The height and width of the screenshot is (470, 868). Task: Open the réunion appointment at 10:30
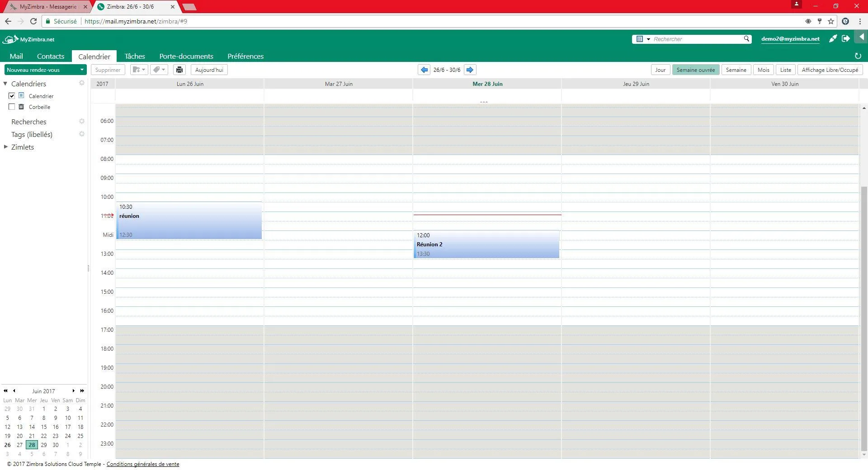pyautogui.click(x=189, y=221)
